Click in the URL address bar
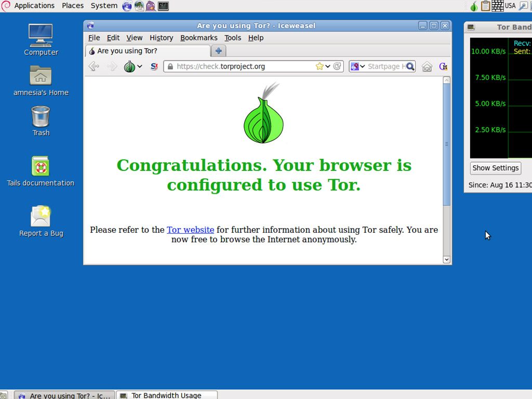Viewport: 532px width, 399px height. tap(244, 66)
